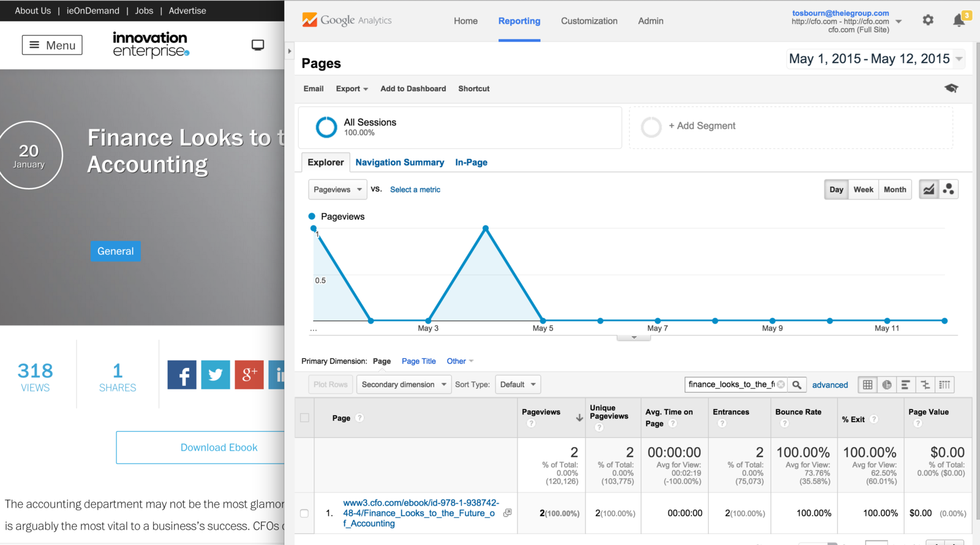The image size is (980, 545).
Task: Click the Google Analytics logo
Action: tap(347, 20)
